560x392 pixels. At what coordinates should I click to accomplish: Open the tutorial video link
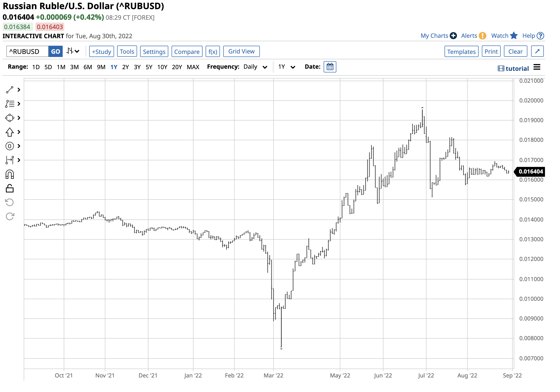coord(513,68)
